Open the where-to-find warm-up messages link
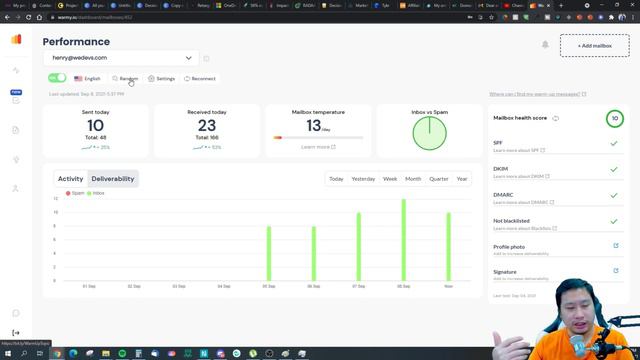The image size is (640, 360). point(538,94)
